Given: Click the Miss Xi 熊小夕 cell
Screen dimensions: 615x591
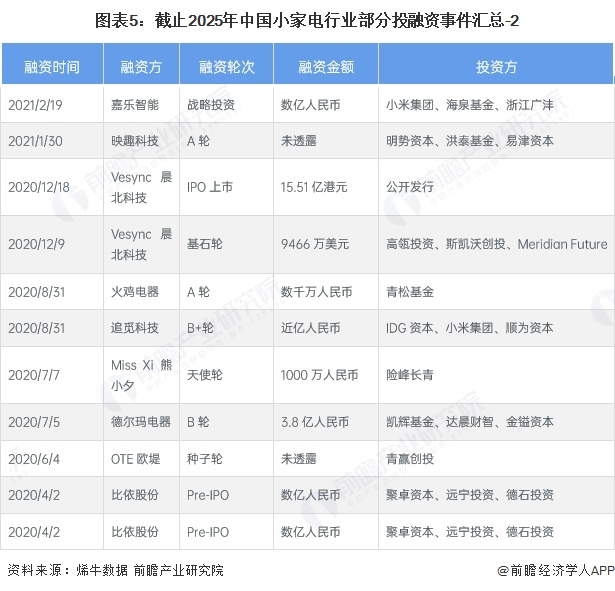Looking at the screenshot, I should 141,375.
